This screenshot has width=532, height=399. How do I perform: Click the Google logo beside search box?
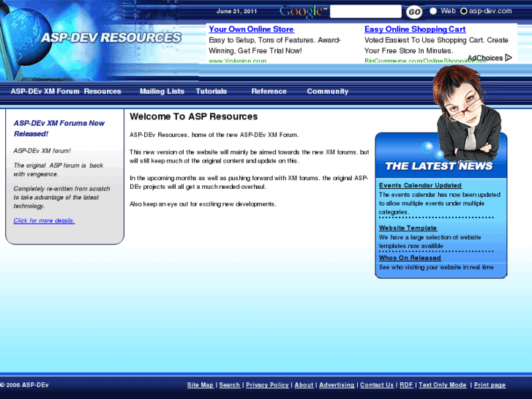(x=303, y=12)
